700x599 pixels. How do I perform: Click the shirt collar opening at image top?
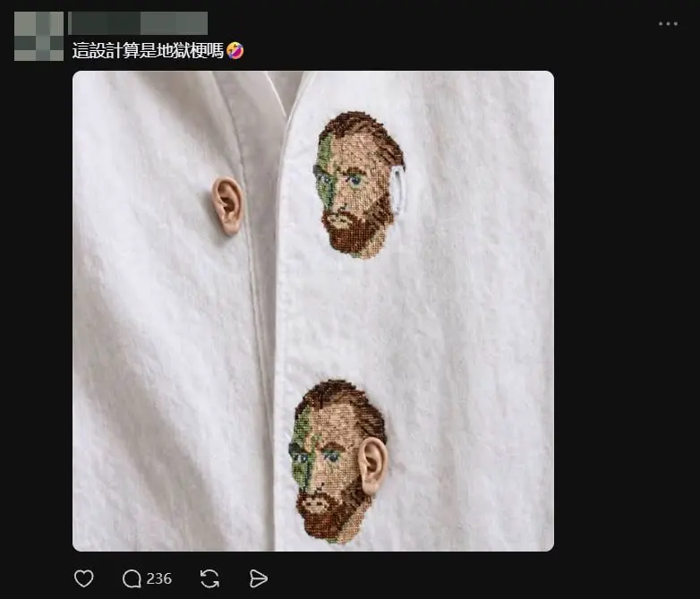pyautogui.click(x=286, y=90)
